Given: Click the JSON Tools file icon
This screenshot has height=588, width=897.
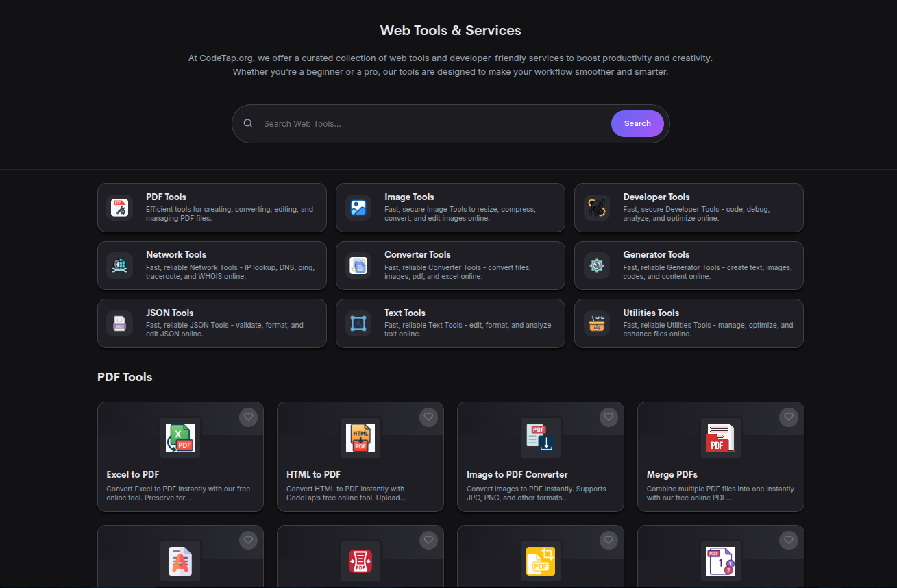Looking at the screenshot, I should point(120,323).
